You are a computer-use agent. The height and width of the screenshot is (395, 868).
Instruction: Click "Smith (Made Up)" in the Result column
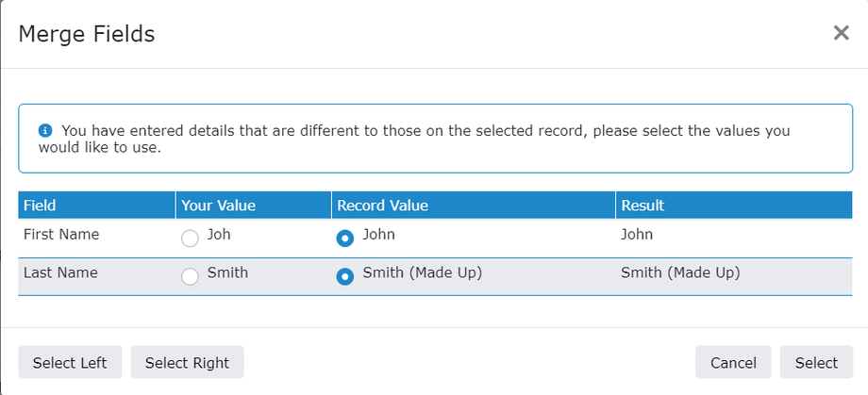point(679,273)
